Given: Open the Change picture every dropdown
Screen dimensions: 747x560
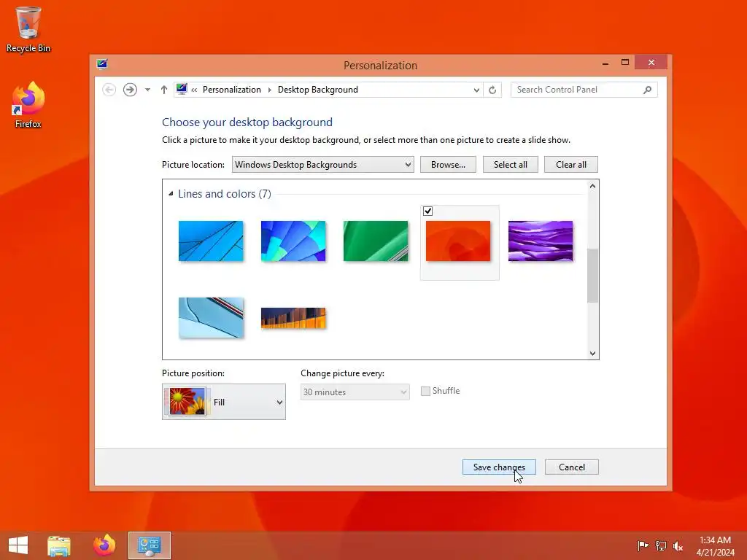Looking at the screenshot, I should [x=355, y=392].
